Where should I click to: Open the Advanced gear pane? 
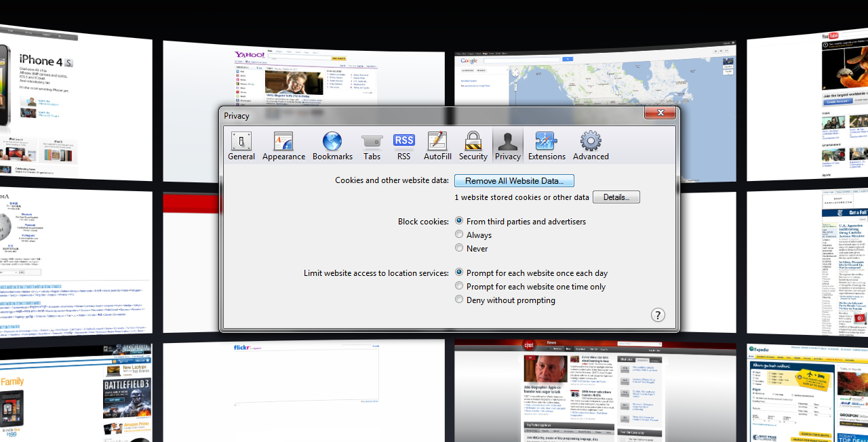591,146
